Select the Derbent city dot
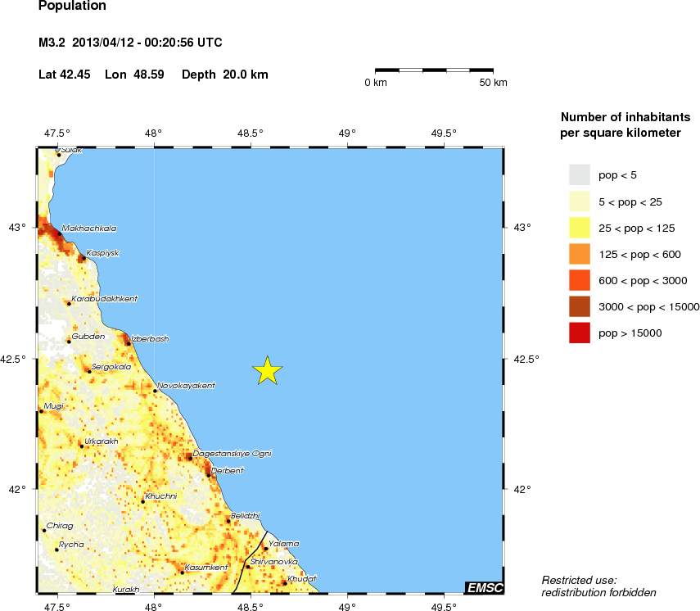This screenshot has height=611, width=700. tap(209, 475)
